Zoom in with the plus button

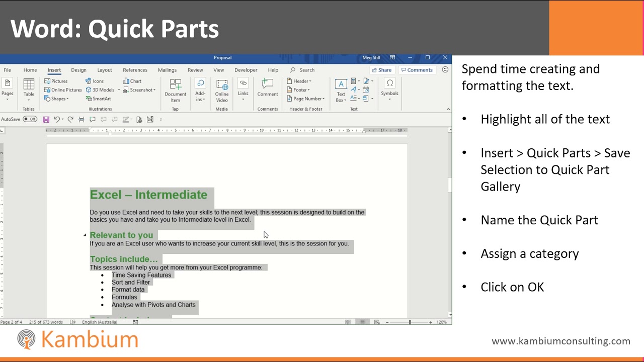[x=431, y=322]
